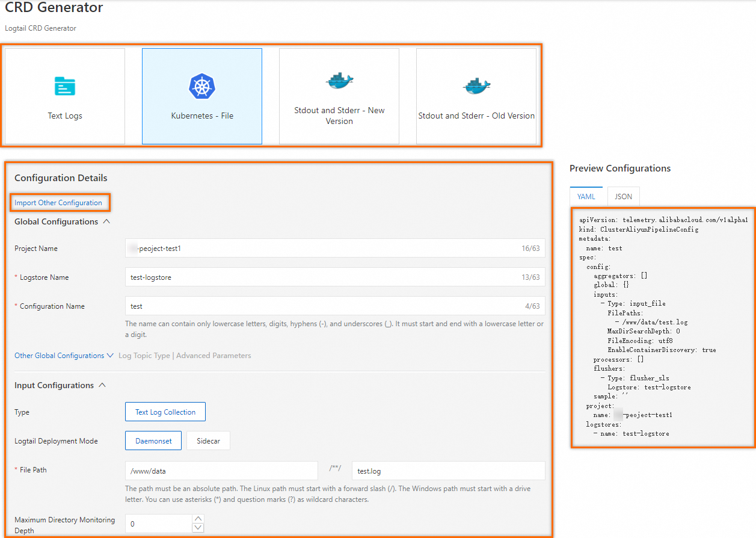Viewport: 756px width, 538px height.
Task: Click the /www/data file path field
Action: (221, 471)
